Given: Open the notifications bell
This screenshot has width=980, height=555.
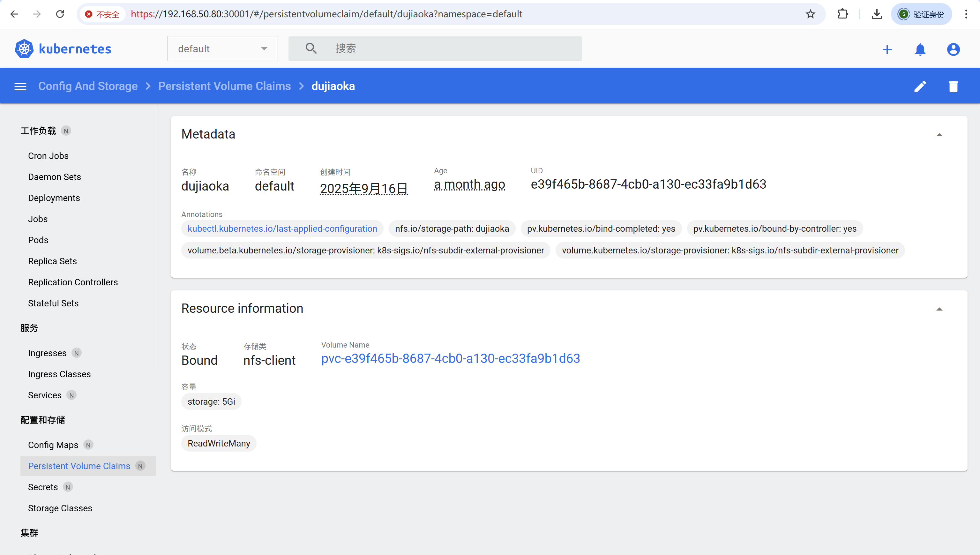Looking at the screenshot, I should point(920,49).
